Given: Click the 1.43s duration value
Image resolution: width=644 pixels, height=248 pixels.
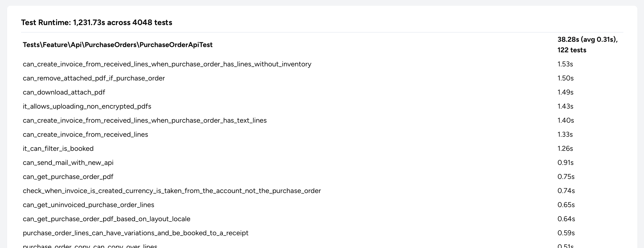Looking at the screenshot, I should (565, 106).
